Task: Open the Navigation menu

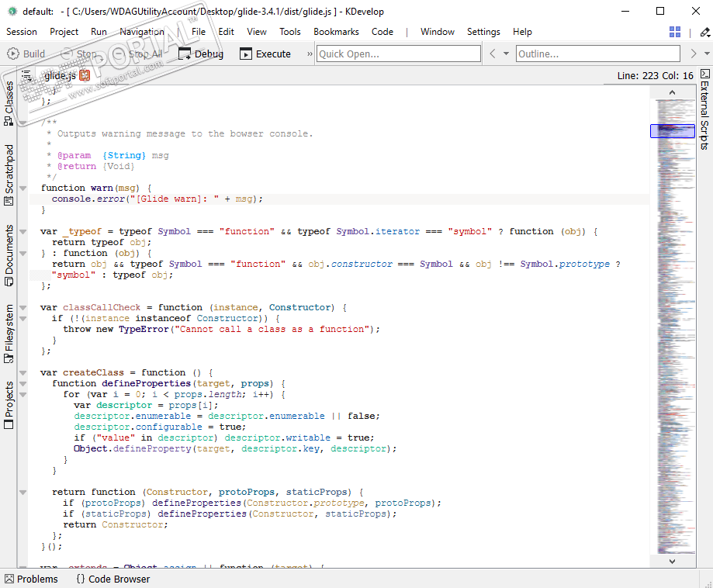Action: pyautogui.click(x=141, y=32)
